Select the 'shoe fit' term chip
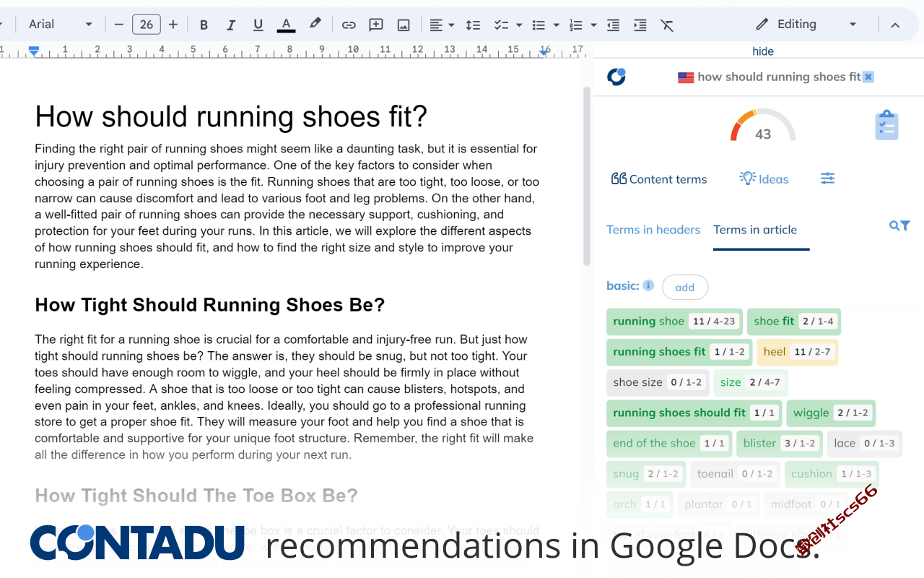Image resolution: width=924 pixels, height=578 pixels. (x=794, y=322)
